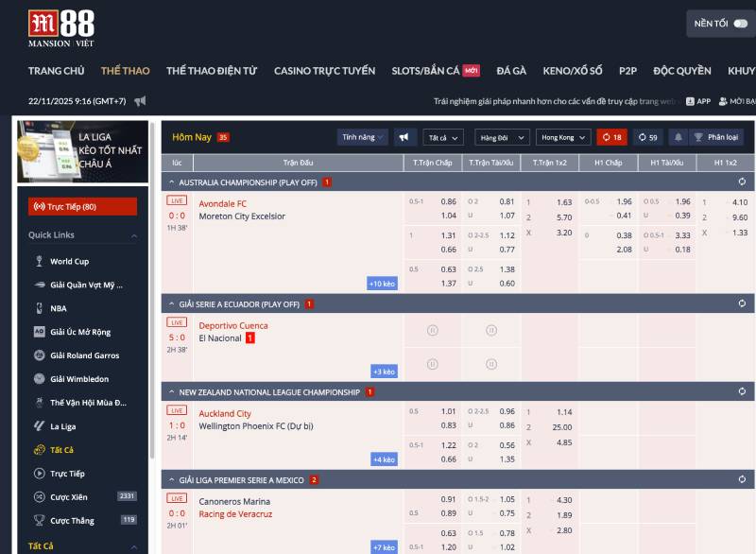
Task: Refresh the Serie A Ecuador section
Action: coord(742,303)
